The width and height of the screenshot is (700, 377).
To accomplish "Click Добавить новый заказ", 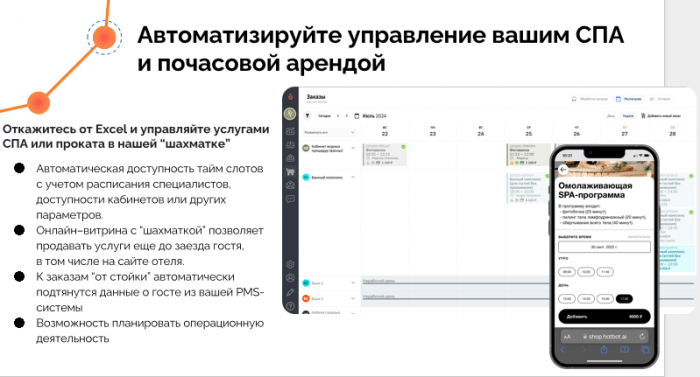I will coord(661,116).
